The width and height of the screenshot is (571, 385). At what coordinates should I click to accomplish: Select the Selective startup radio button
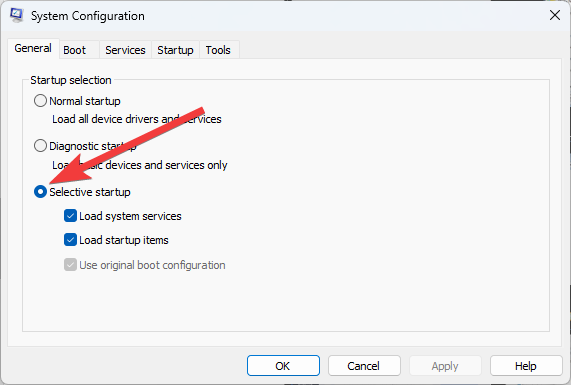pos(40,192)
